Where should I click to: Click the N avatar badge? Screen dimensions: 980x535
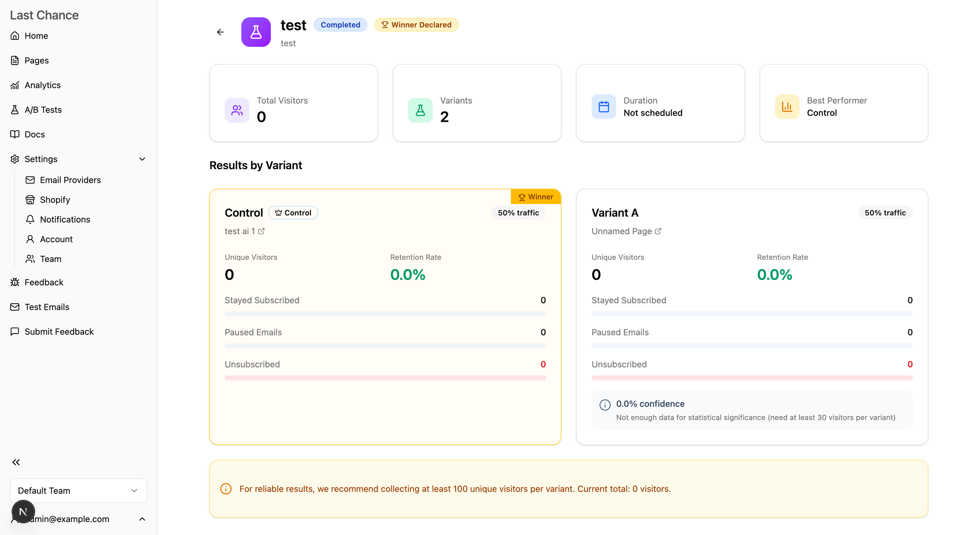[23, 511]
